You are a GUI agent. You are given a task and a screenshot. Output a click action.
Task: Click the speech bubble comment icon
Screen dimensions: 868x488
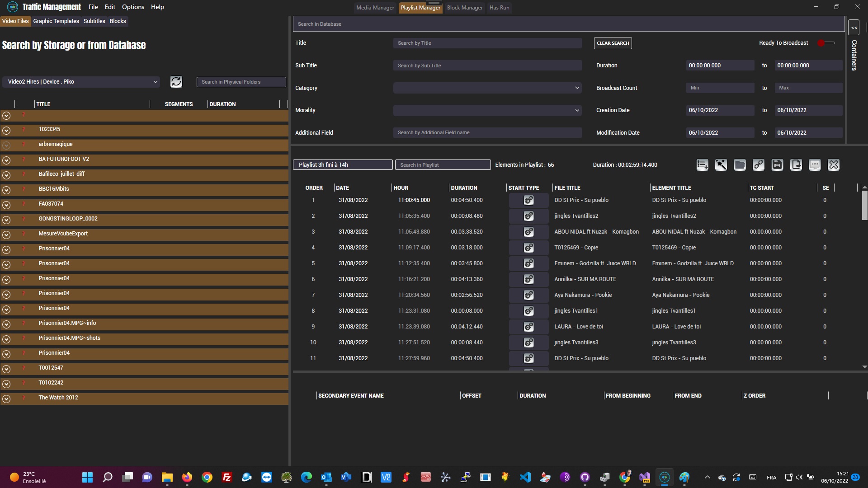click(x=815, y=165)
